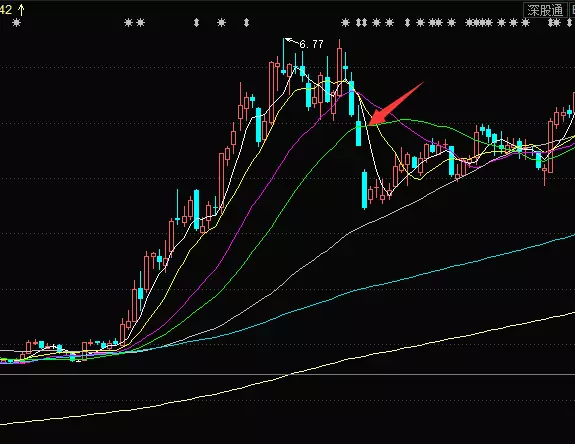Click the up-down arrow marker left of 6.77 label
Screen dimensions: 575x445
click(246, 23)
